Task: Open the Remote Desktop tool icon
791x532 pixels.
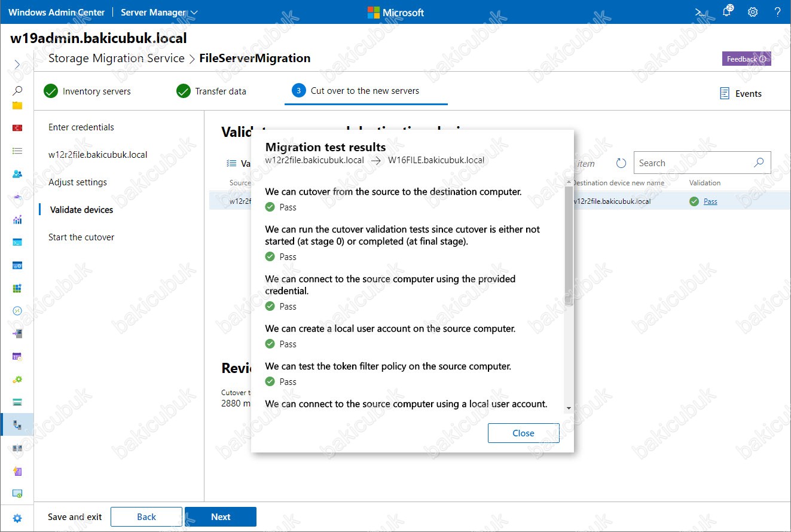Action: [x=17, y=311]
